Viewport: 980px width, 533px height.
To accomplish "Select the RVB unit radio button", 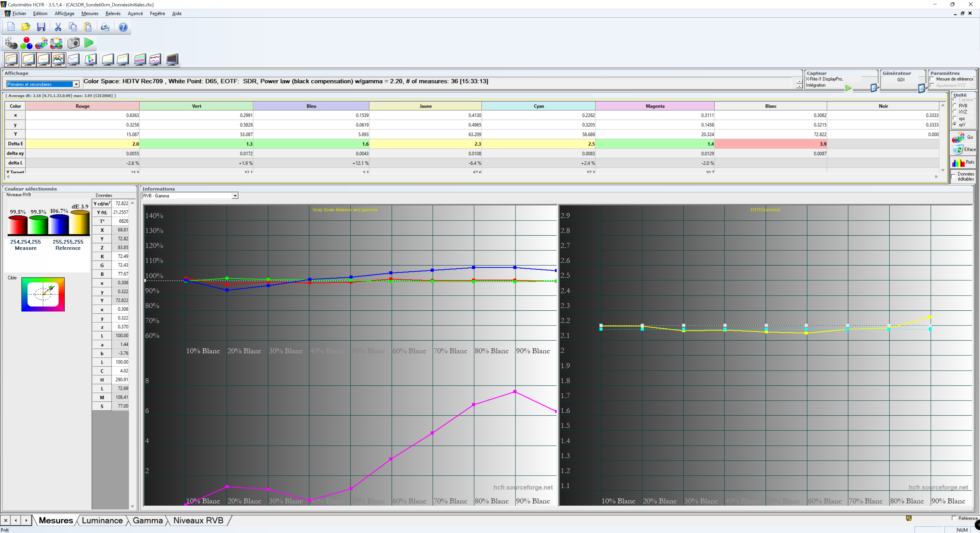I will pos(954,106).
